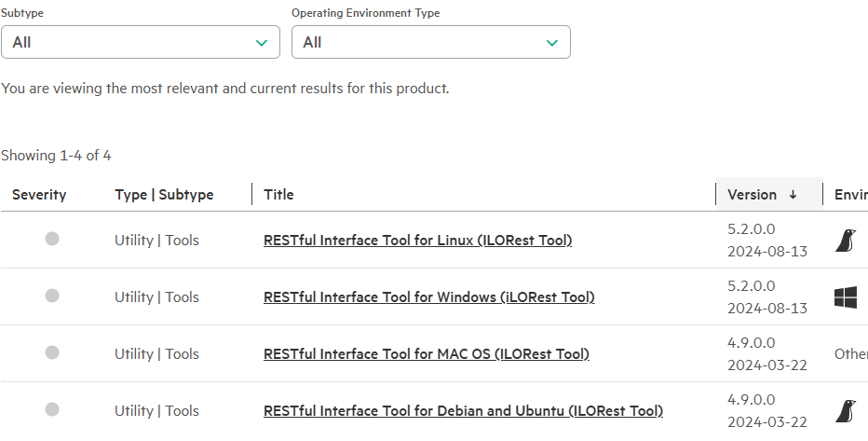
Task: Click the Linux penguin icon in first row
Action: click(846, 241)
